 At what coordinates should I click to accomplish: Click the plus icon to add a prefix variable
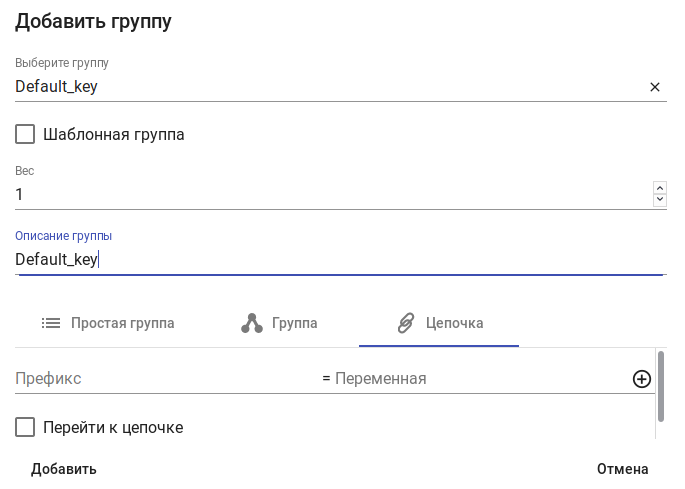(x=642, y=379)
